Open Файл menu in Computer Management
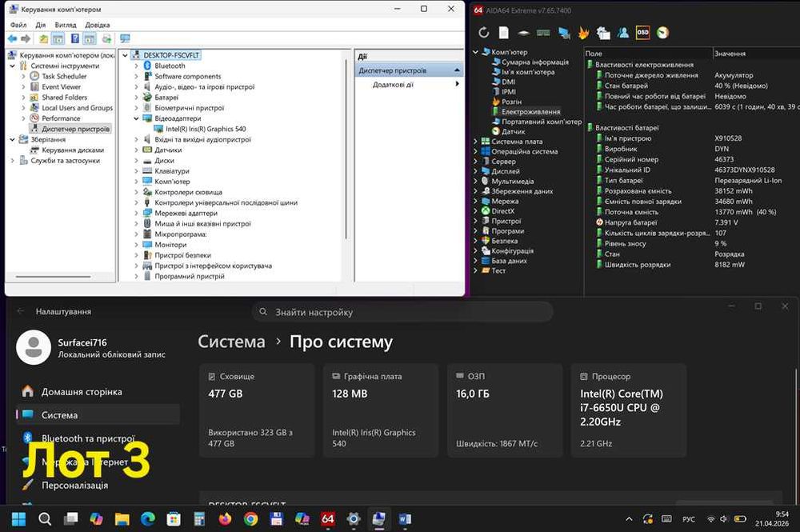 18,25
